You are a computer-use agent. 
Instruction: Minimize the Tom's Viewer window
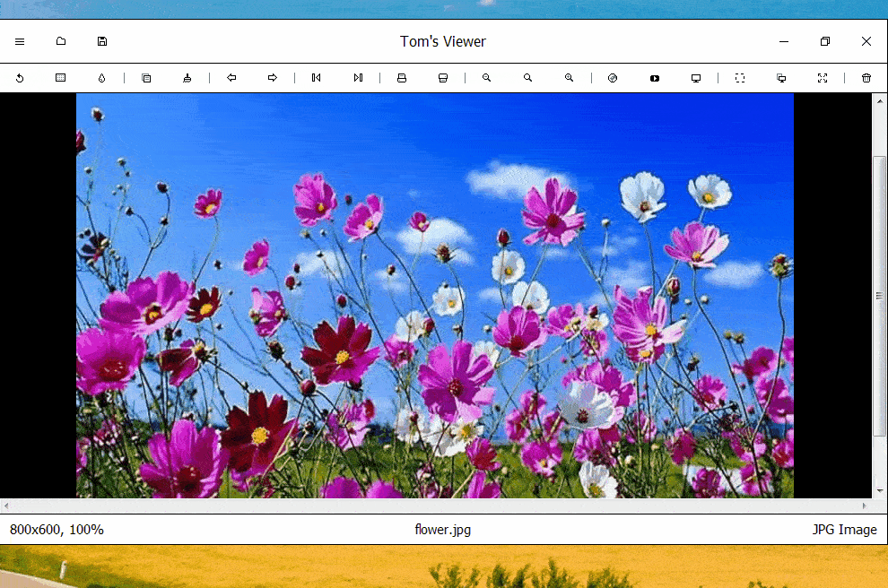tap(784, 41)
